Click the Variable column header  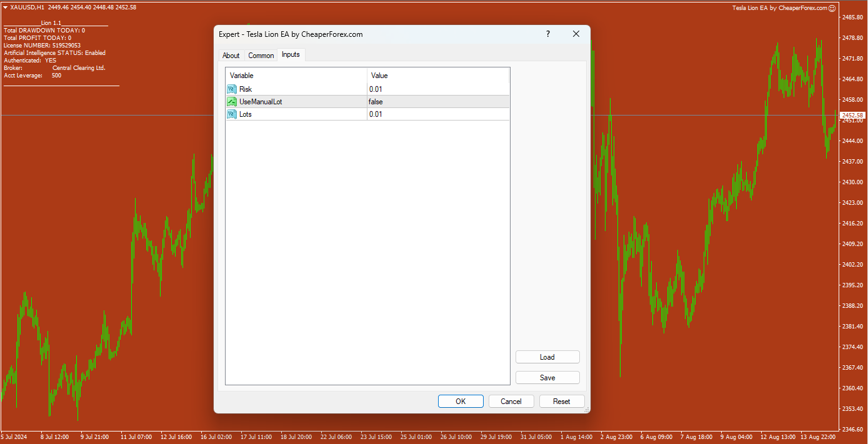tap(296, 76)
